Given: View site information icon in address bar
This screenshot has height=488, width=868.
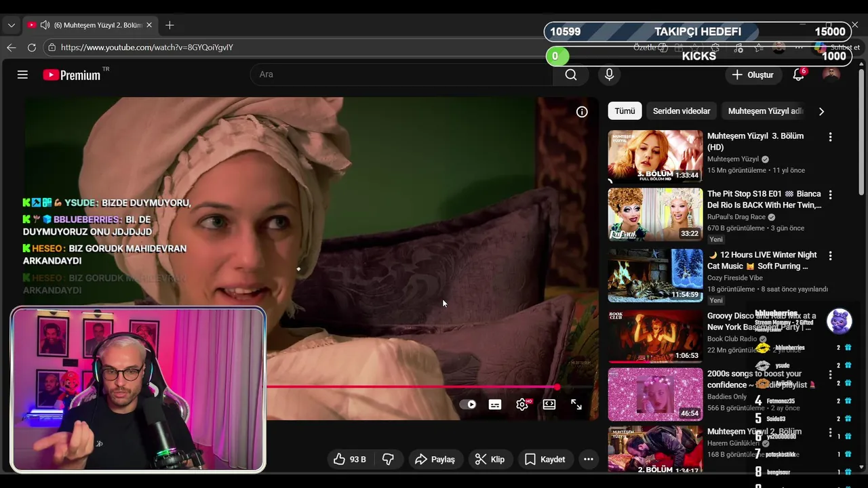Looking at the screenshot, I should point(52,47).
